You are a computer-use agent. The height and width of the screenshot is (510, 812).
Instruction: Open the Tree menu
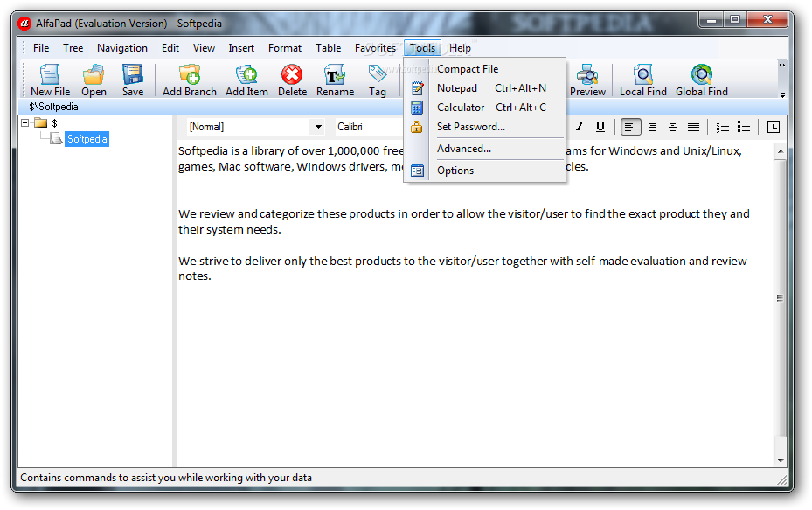[x=73, y=48]
